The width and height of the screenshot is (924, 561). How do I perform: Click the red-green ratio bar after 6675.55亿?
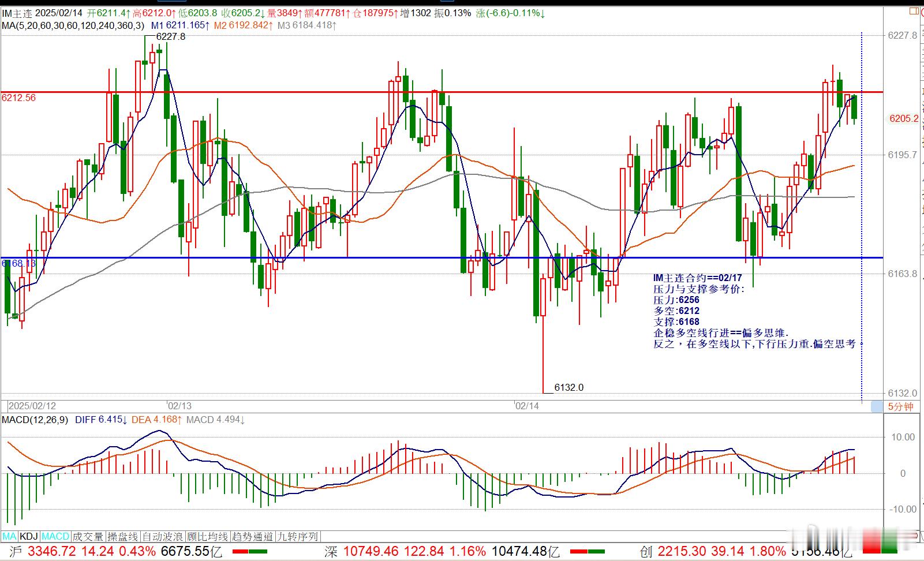249,552
